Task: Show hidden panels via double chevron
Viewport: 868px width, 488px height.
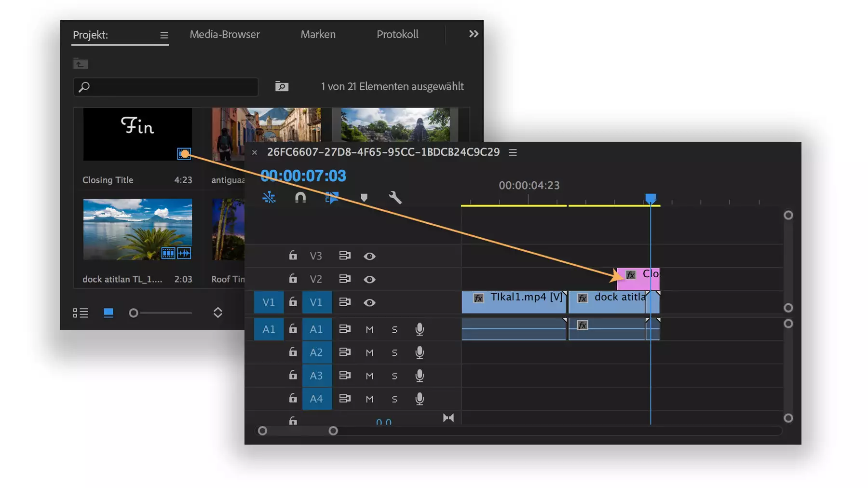Action: tap(474, 34)
